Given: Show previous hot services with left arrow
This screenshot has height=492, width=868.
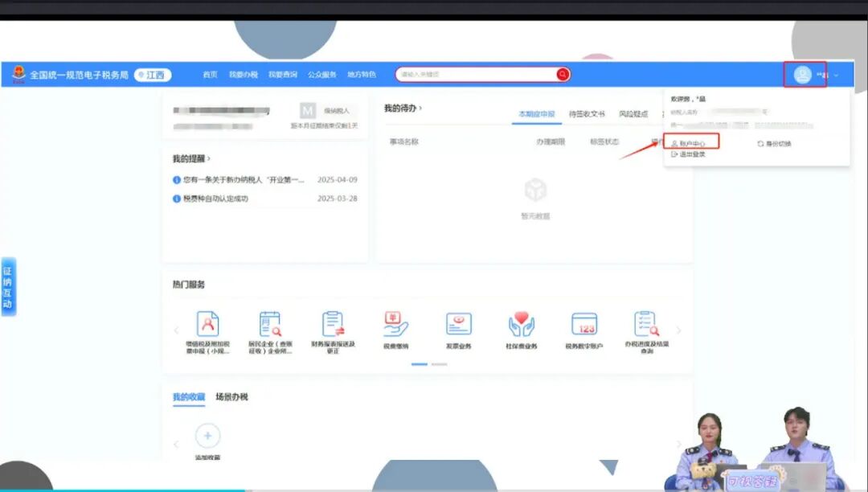Looking at the screenshot, I should pos(176,330).
